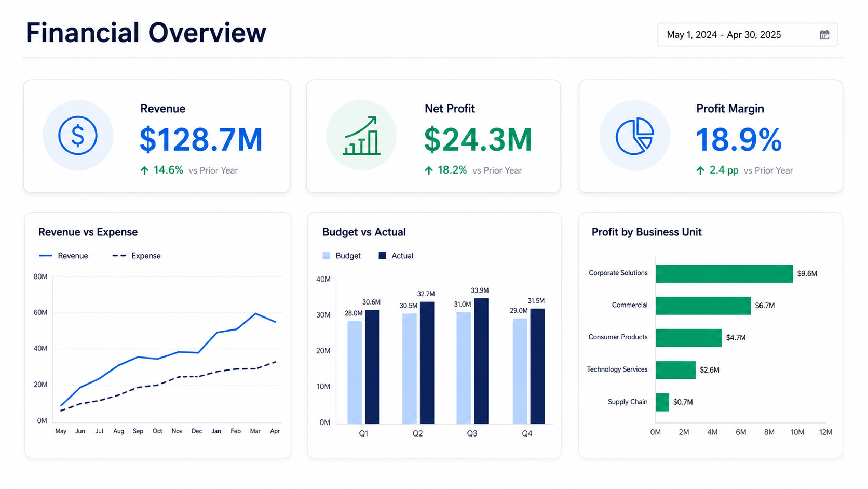Click the Profit Margin card title
This screenshot has height=489, width=868.
pos(730,109)
